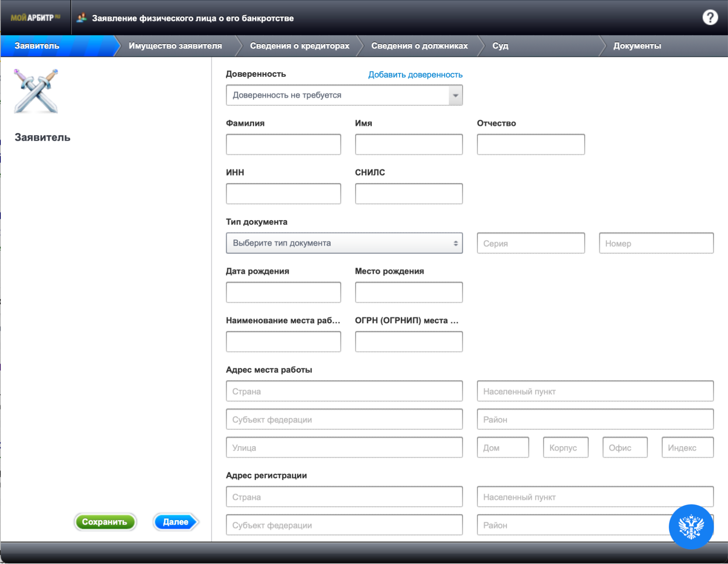Open the Документы tab

point(637,46)
